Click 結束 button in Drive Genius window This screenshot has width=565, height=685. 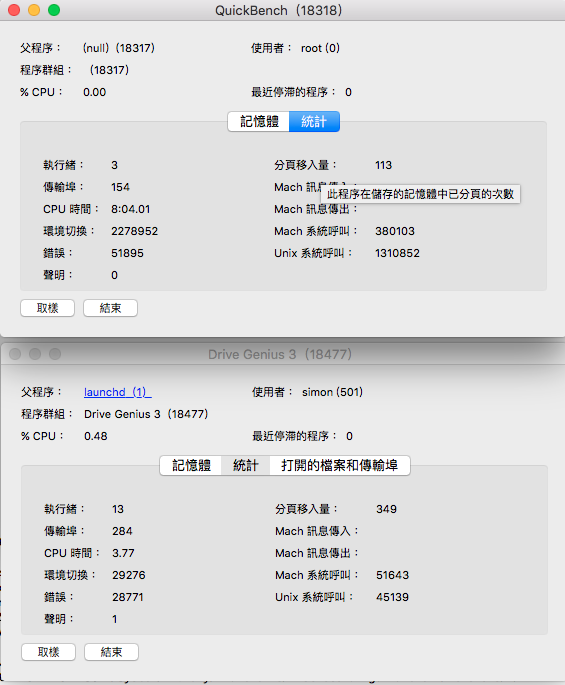pos(111,652)
